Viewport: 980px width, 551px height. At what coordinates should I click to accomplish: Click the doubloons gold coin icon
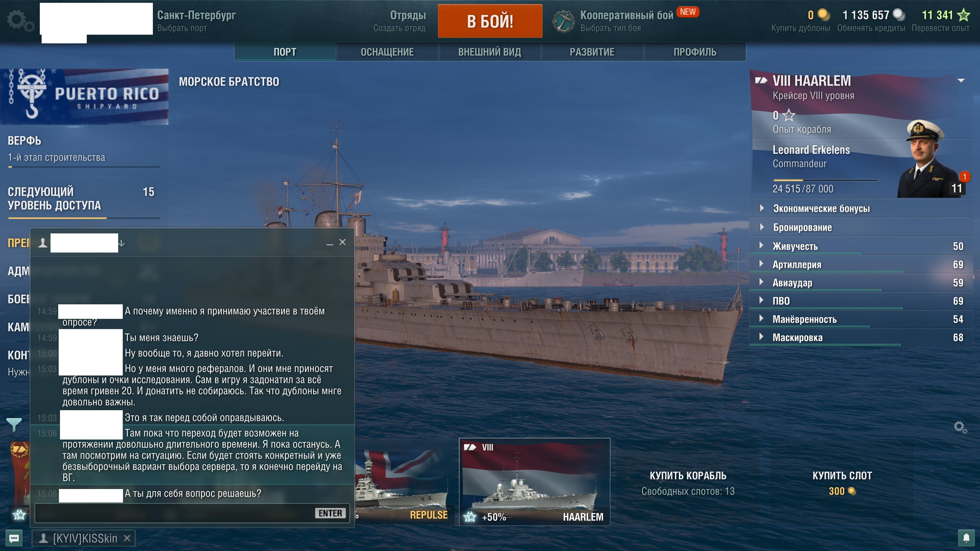[824, 15]
